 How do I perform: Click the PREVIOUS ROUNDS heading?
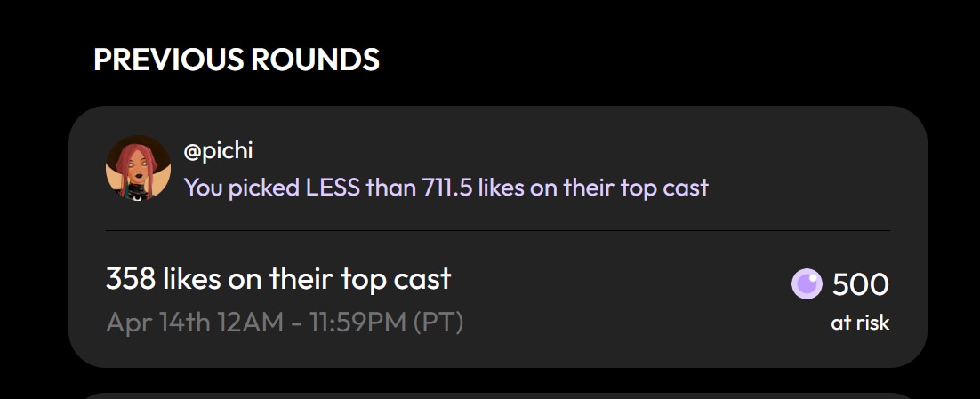click(237, 60)
